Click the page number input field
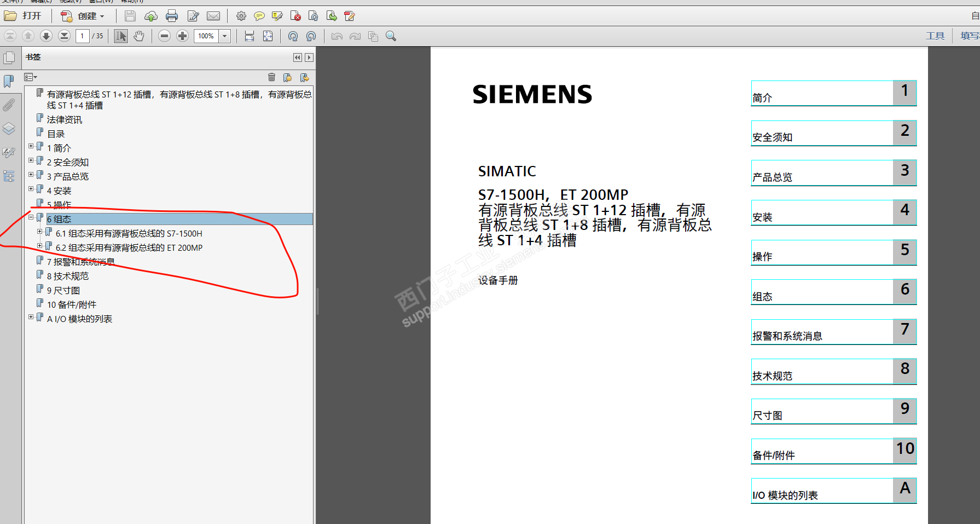This screenshot has width=980, height=524. click(x=82, y=36)
